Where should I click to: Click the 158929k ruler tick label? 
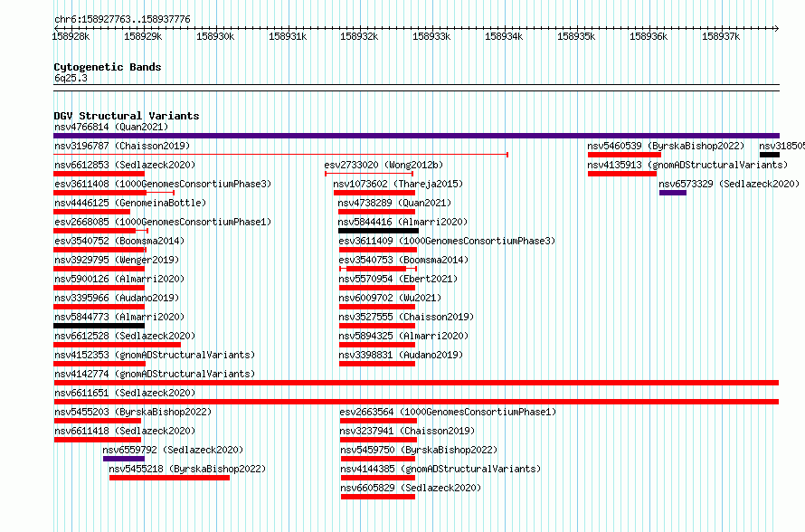click(x=143, y=36)
